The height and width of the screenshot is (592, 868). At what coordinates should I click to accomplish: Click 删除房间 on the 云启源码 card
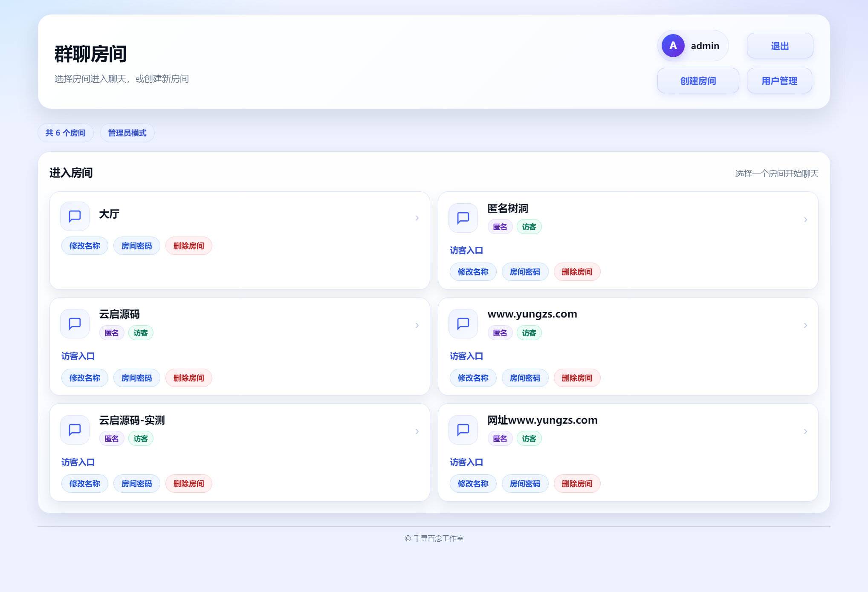[189, 378]
